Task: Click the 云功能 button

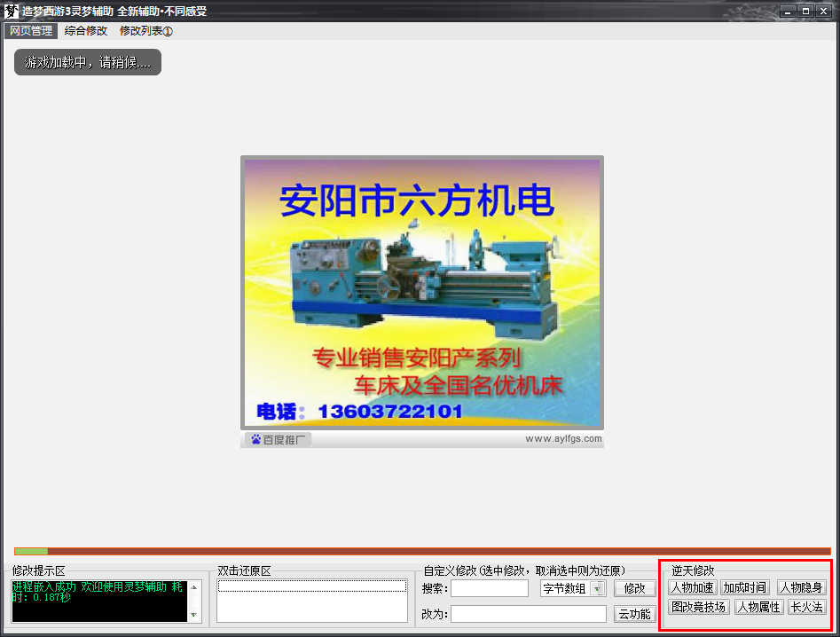Action: [x=635, y=614]
